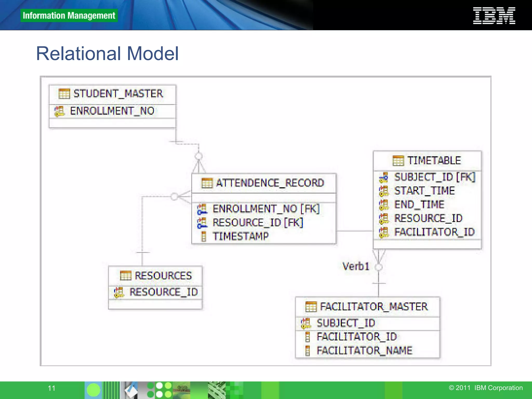Click the Information Management badge
Screen dimensions: 532x399
point(69,16)
